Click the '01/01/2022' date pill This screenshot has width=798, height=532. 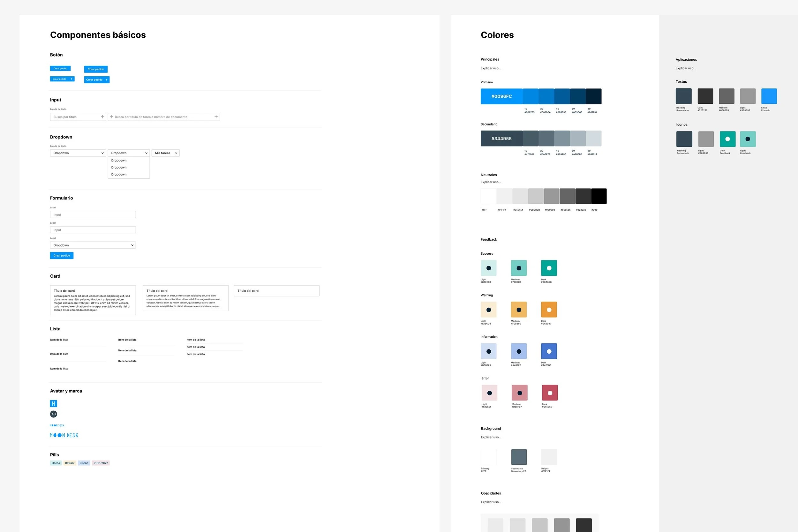pos(101,463)
